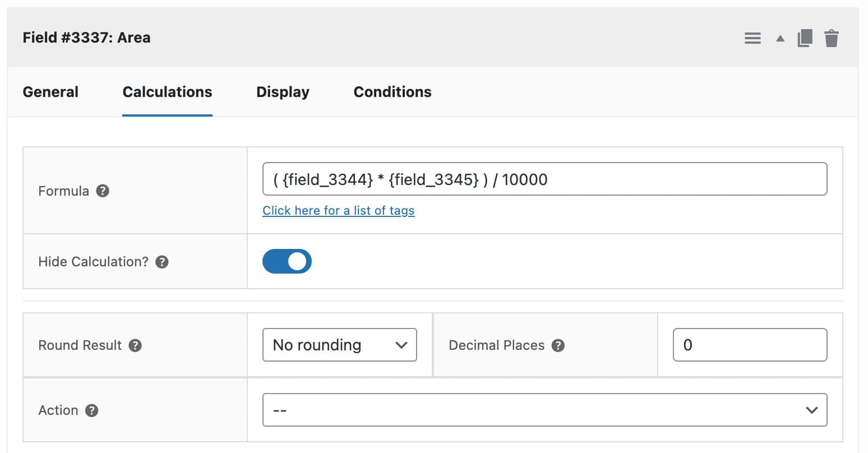The image size is (868, 453).
Task: Open the Display tab
Action: pyautogui.click(x=283, y=92)
